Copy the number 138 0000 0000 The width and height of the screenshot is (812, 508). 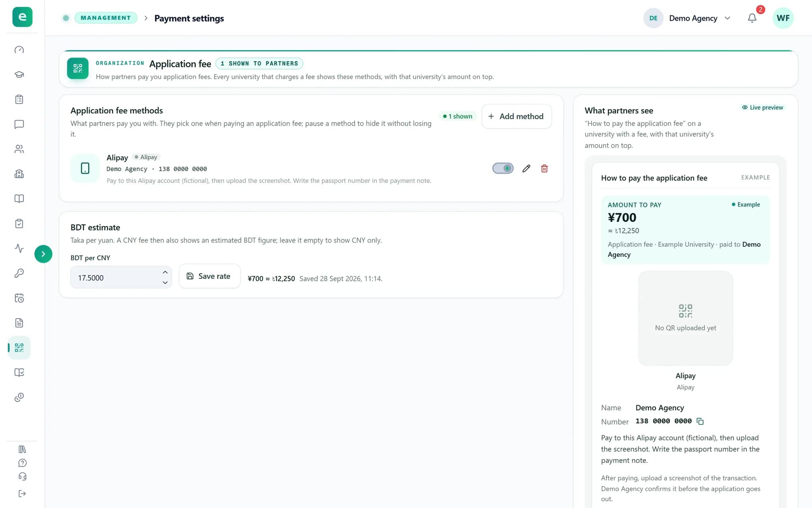(700, 421)
